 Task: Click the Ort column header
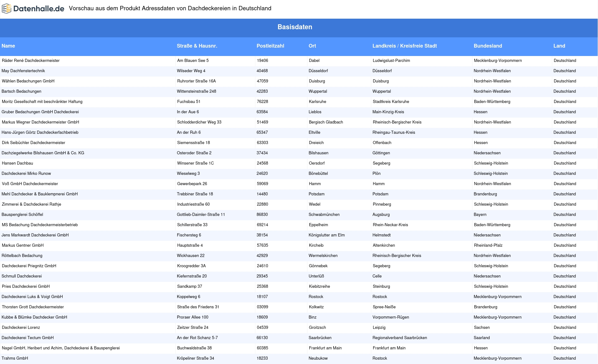pyautogui.click(x=312, y=46)
